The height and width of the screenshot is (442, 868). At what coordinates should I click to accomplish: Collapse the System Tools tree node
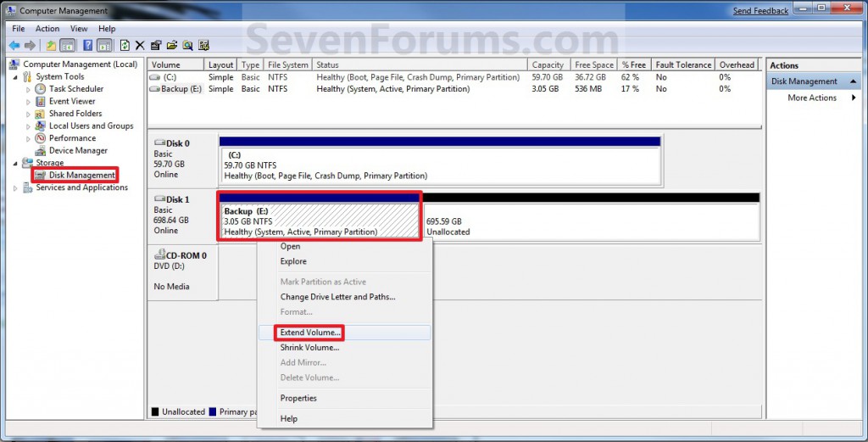click(15, 77)
